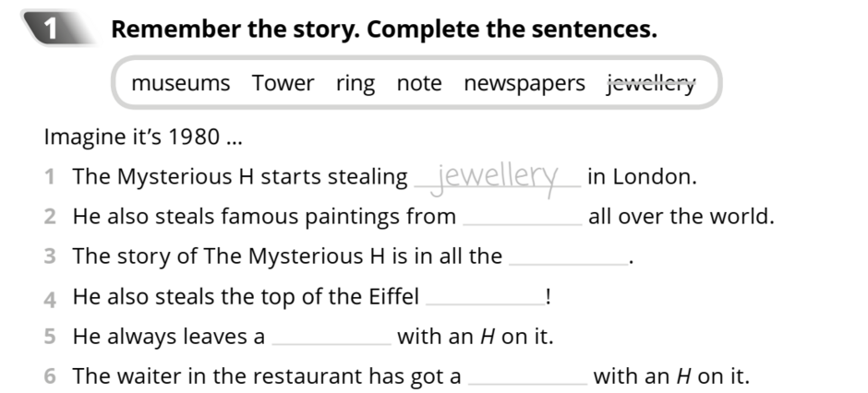Click the heading 'Remember the story. Complete the sentences.'

pyautogui.click(x=384, y=29)
